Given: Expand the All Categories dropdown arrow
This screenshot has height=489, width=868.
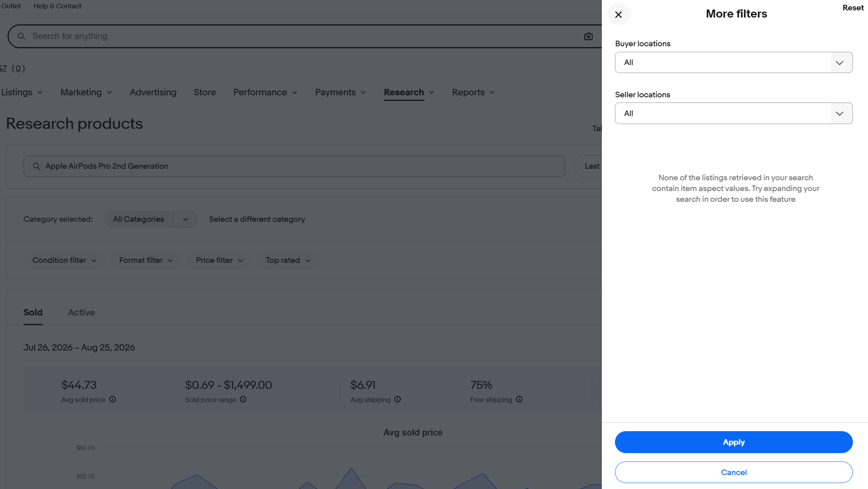Looking at the screenshot, I should pyautogui.click(x=186, y=219).
